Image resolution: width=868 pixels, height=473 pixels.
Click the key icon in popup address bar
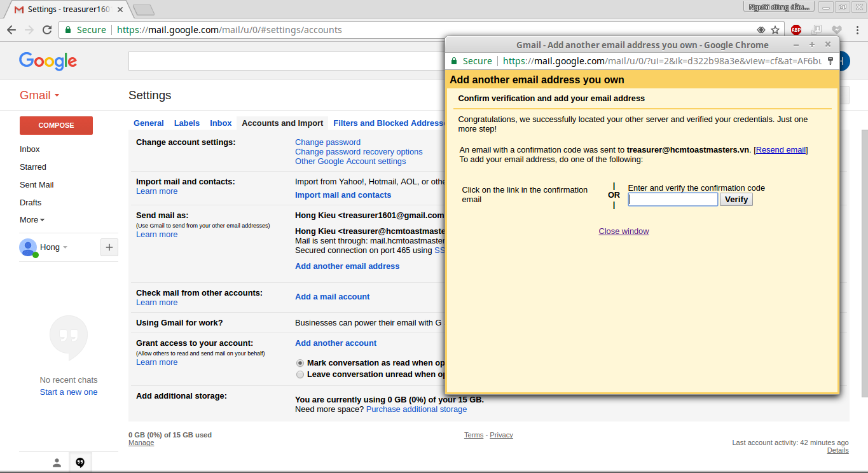(x=830, y=61)
